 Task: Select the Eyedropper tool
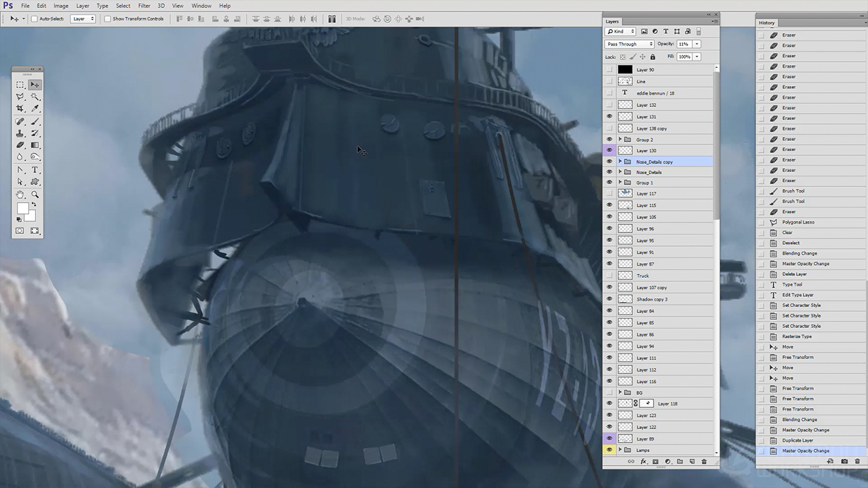click(x=35, y=108)
